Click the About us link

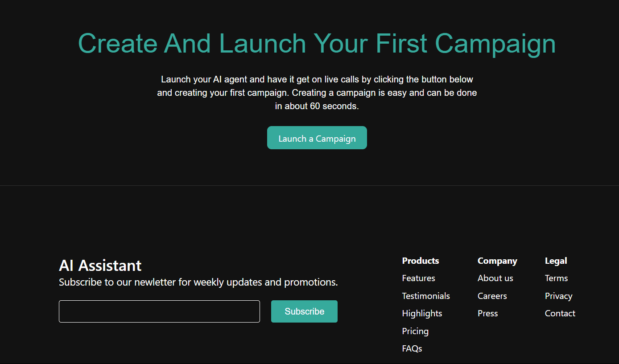click(495, 278)
